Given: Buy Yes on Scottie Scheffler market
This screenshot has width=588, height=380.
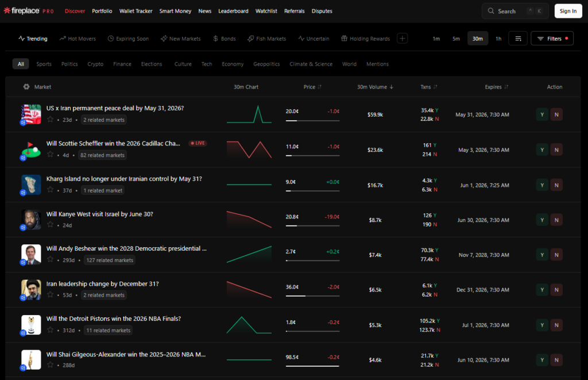Looking at the screenshot, I should 542,150.
